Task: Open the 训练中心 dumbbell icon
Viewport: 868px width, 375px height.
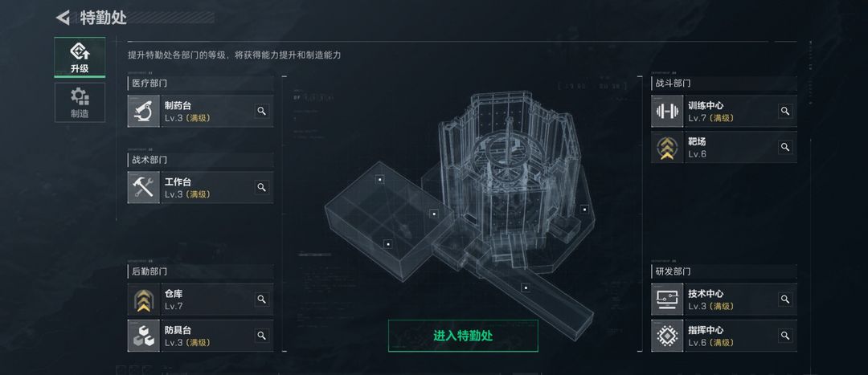Action: (667, 111)
